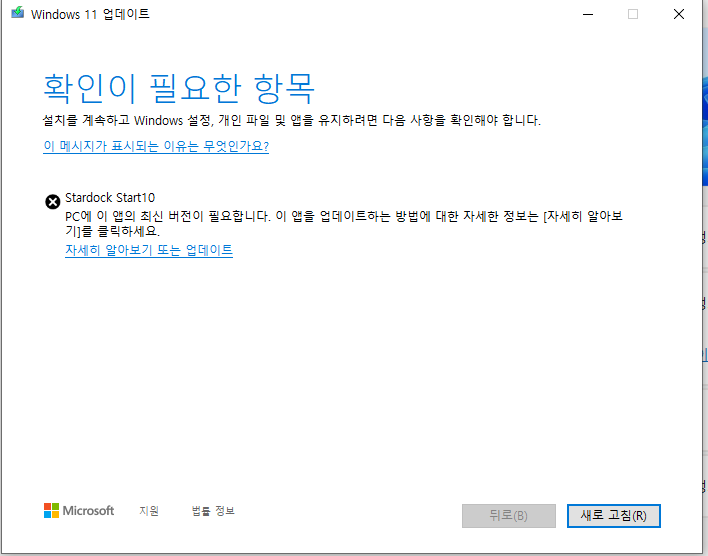Click the Windows 11 update title bar icon
The width and height of the screenshot is (708, 556).
pyautogui.click(x=15, y=15)
